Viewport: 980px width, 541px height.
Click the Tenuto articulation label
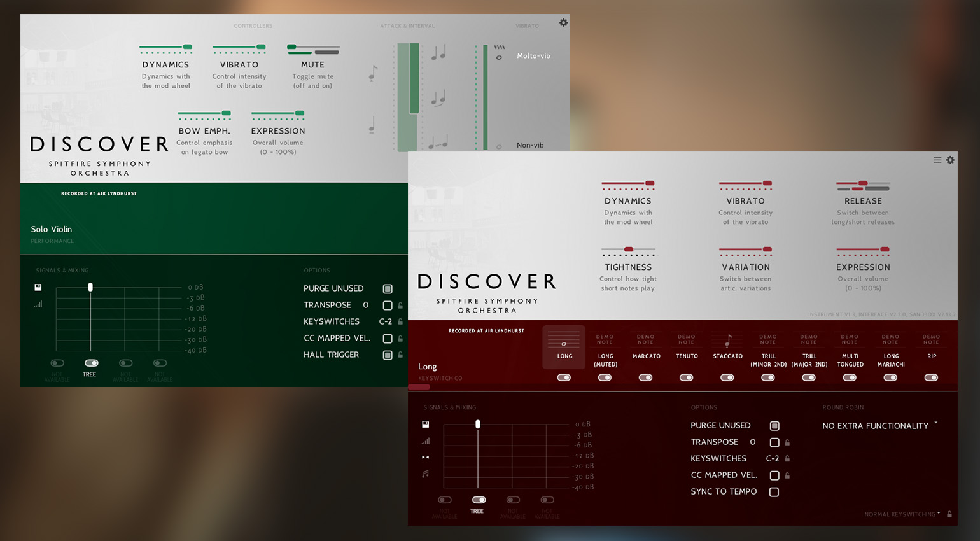(x=687, y=356)
